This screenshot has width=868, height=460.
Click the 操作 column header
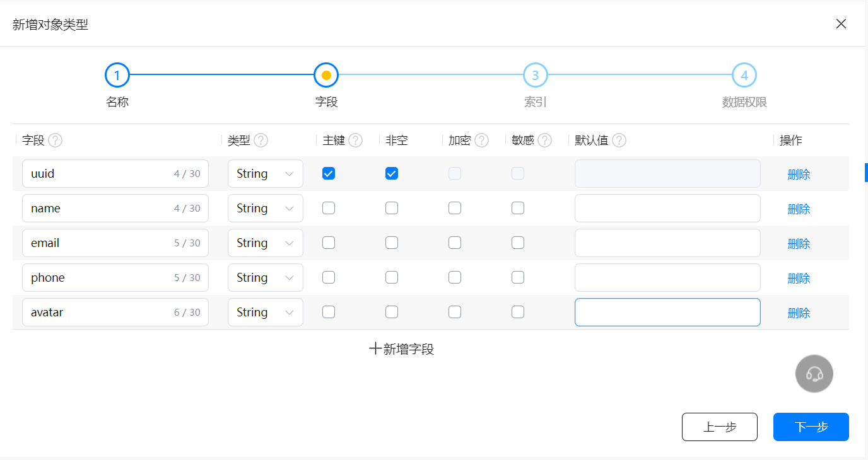coord(791,141)
